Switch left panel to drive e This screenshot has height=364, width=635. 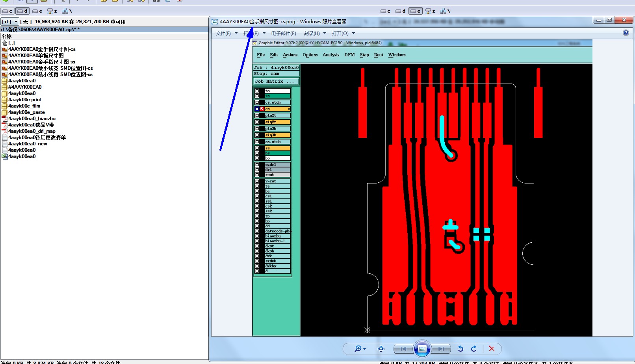click(37, 11)
